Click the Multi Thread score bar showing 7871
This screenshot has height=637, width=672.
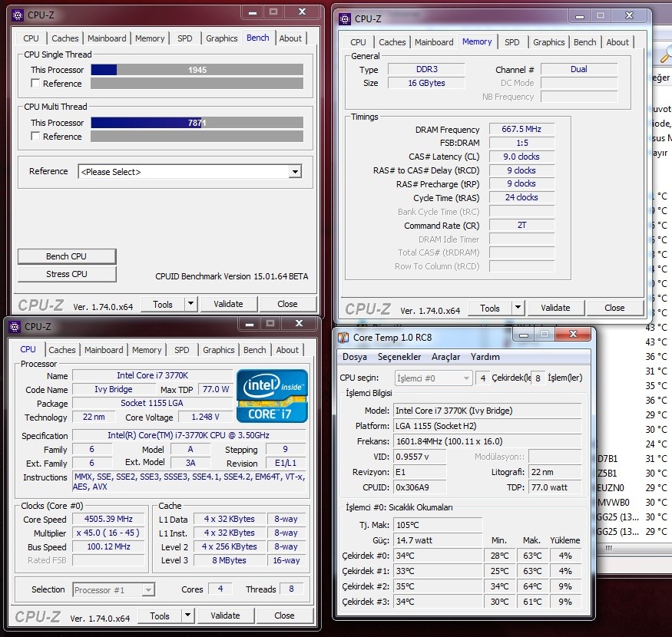click(197, 123)
